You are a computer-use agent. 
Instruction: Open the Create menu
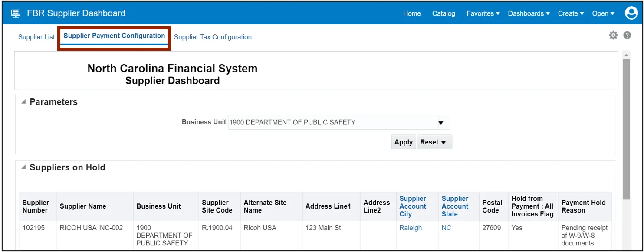(x=571, y=13)
